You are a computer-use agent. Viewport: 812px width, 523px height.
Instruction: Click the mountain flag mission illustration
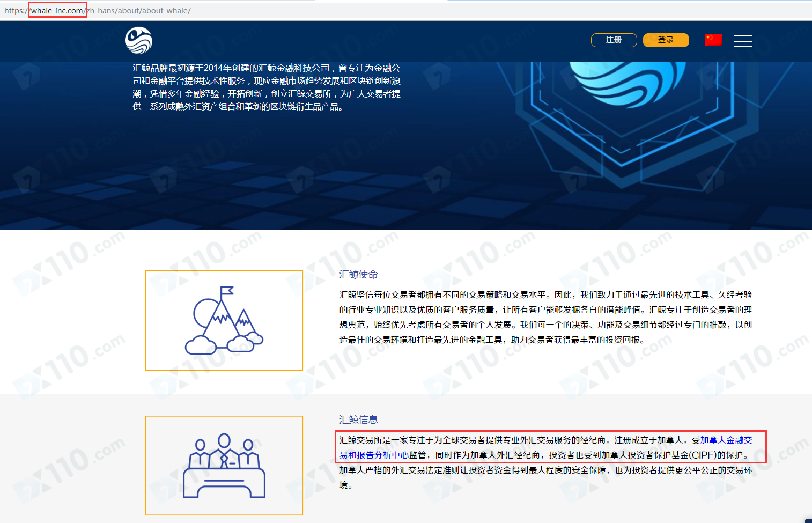pyautogui.click(x=224, y=320)
